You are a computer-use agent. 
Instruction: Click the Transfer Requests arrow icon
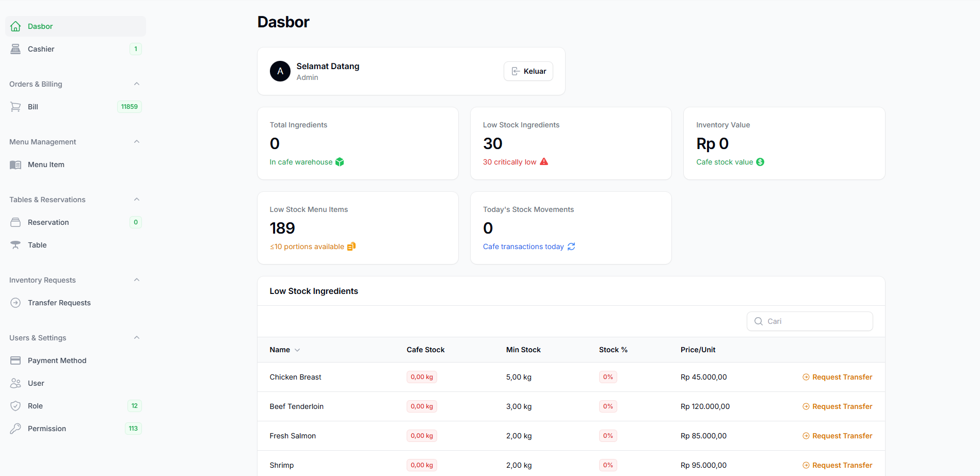click(15, 303)
